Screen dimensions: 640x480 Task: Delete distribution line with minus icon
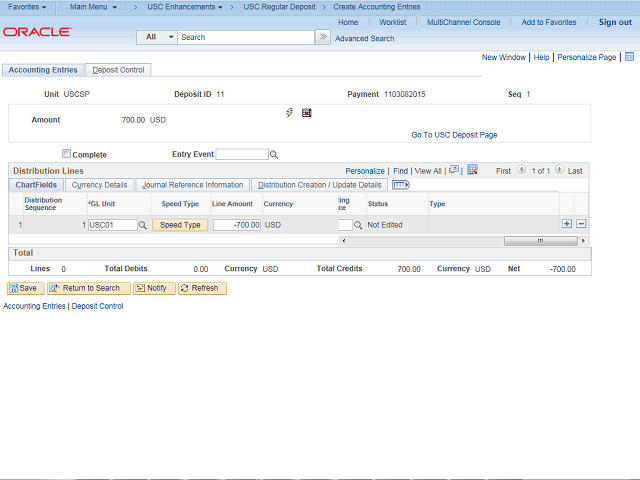[x=581, y=224]
